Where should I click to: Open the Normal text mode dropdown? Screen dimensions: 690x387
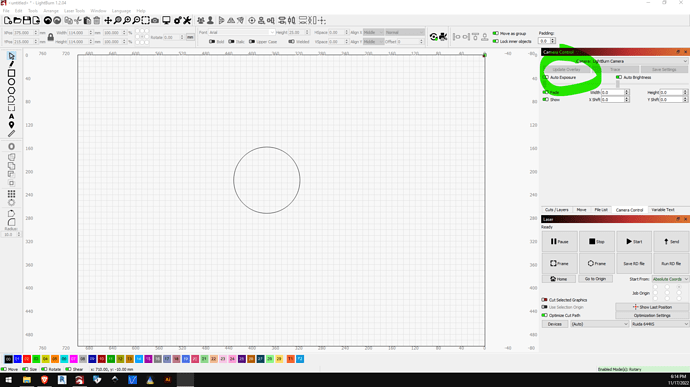coord(404,33)
